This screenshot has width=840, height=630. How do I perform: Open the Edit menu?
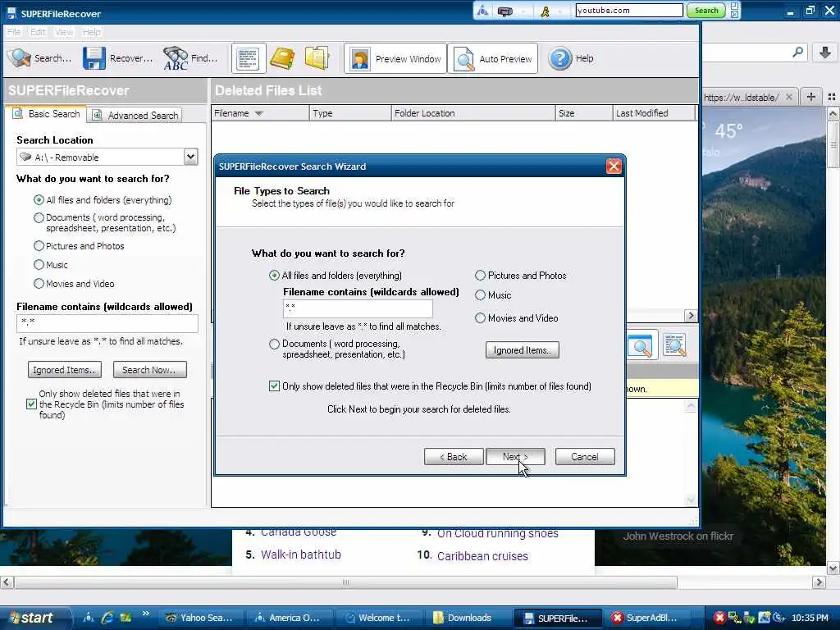(x=38, y=32)
